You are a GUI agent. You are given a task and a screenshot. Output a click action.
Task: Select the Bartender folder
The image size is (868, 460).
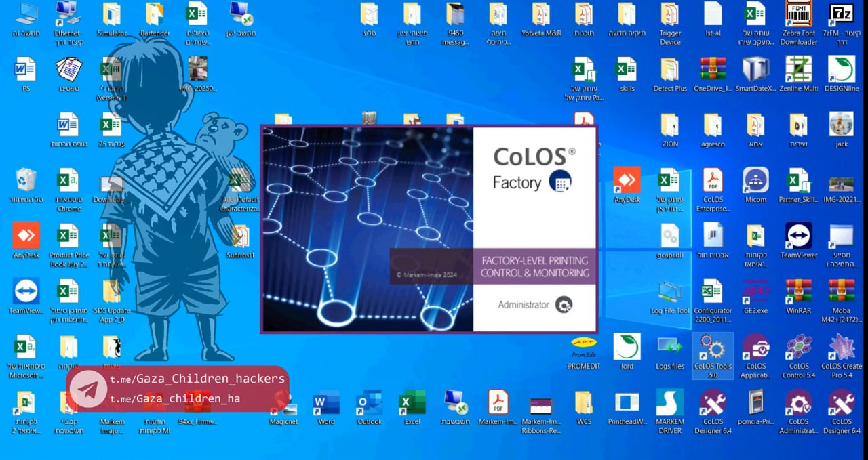click(x=155, y=16)
